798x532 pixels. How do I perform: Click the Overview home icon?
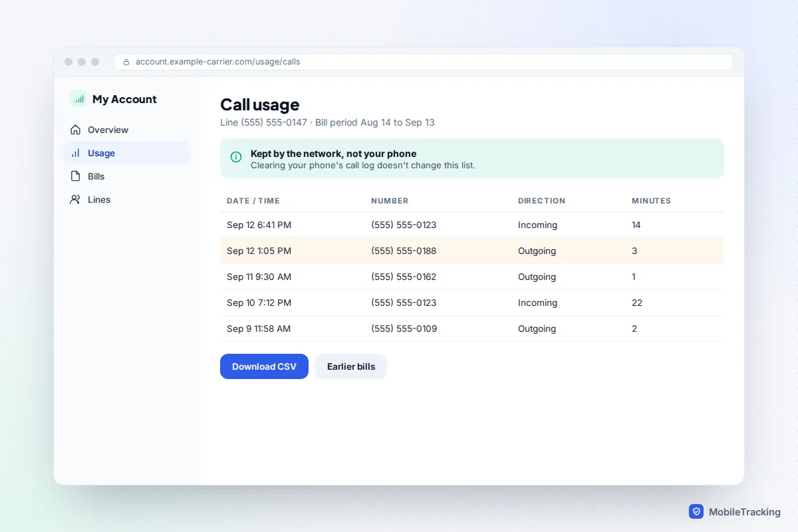pyautogui.click(x=75, y=130)
